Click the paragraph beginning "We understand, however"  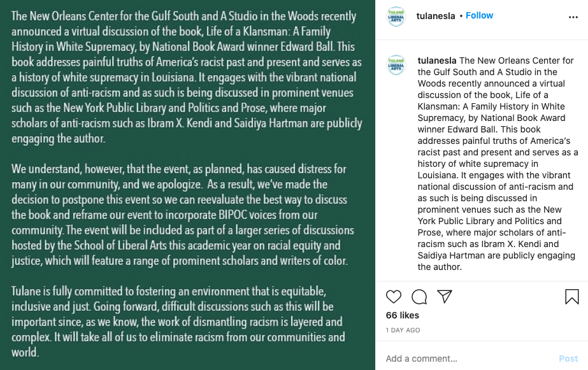pyautogui.click(x=180, y=215)
